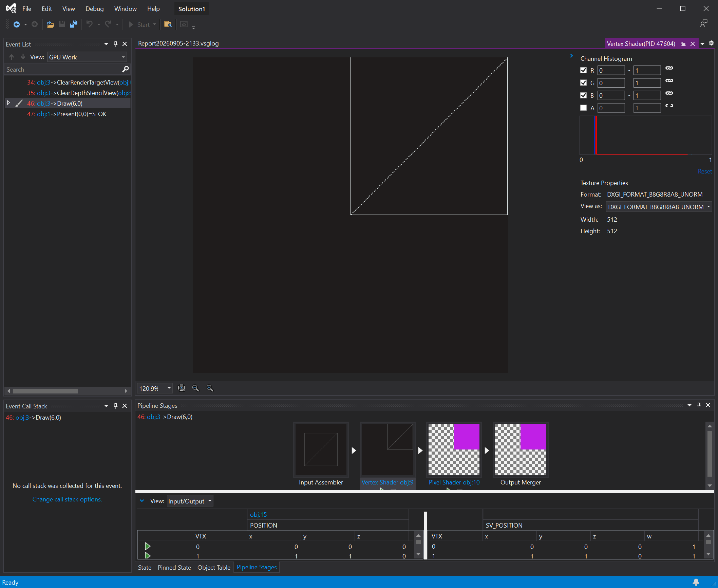Click the Zoom Out magnifier icon
Viewport: 718px width, 588px height.
(x=196, y=388)
